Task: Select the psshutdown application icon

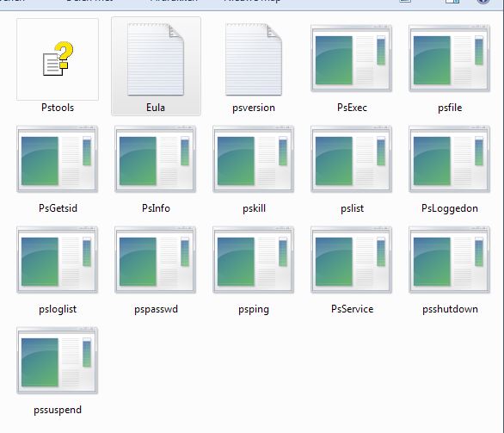Action: [x=449, y=260]
